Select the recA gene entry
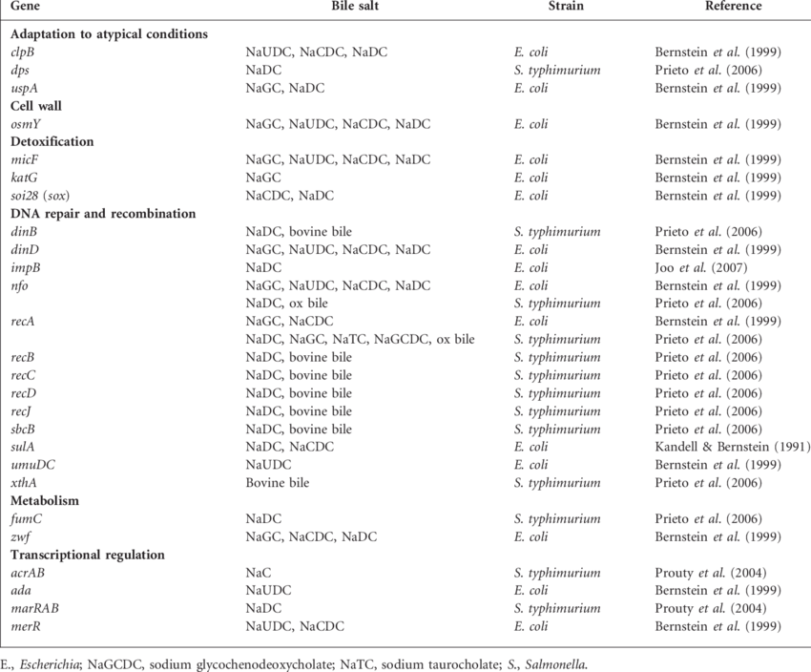 pyautogui.click(x=22, y=321)
